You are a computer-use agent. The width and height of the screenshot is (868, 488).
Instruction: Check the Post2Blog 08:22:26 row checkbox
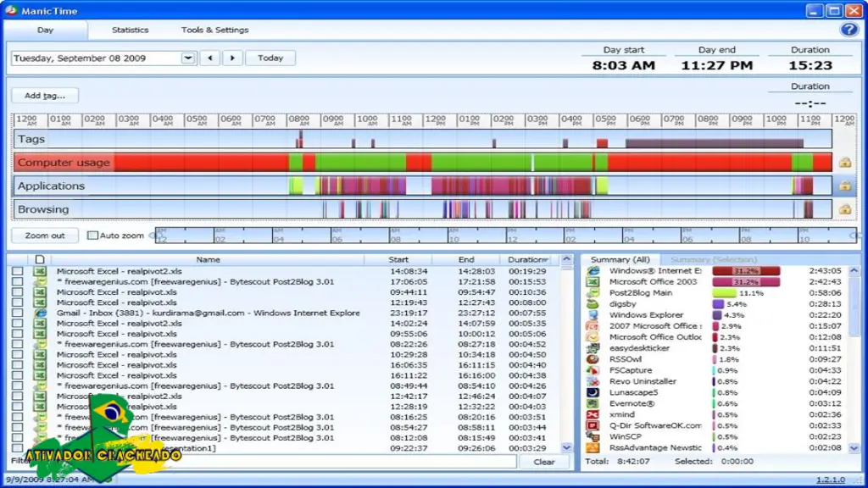[18, 344]
